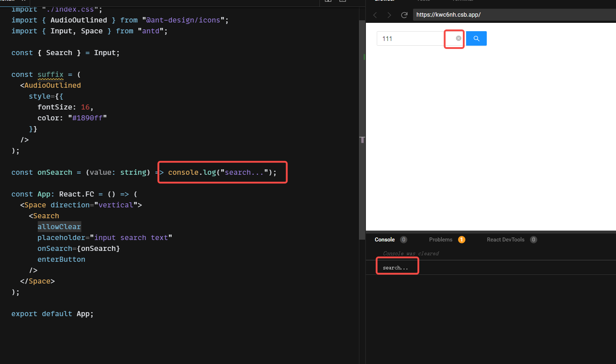Open split editor using the split-view icon
Viewport: 616px width, 364px height.
coord(328,1)
